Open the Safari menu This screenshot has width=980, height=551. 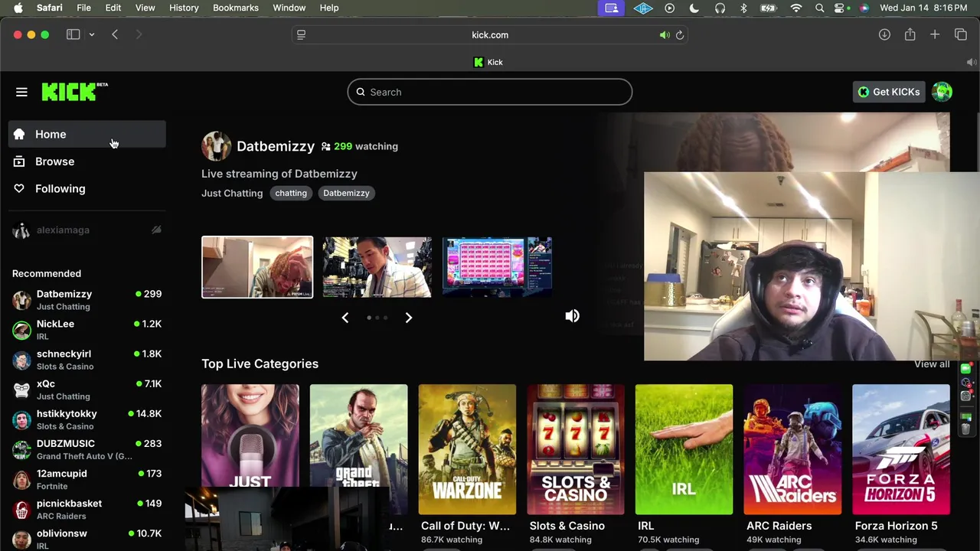click(x=50, y=8)
